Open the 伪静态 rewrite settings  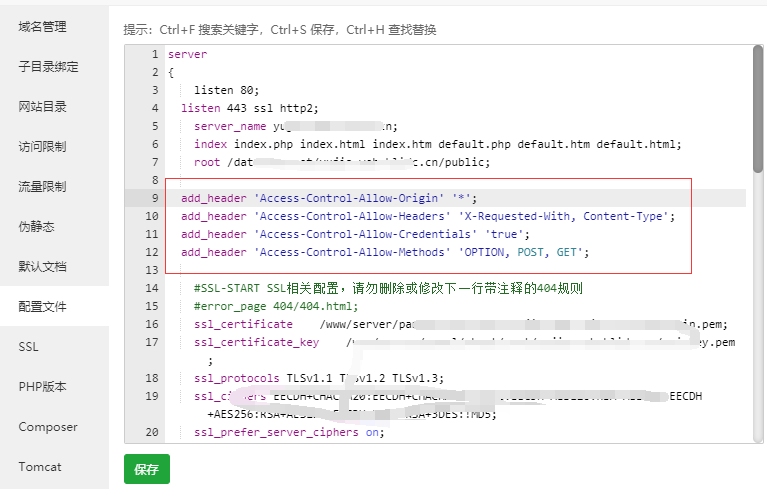coord(36,227)
